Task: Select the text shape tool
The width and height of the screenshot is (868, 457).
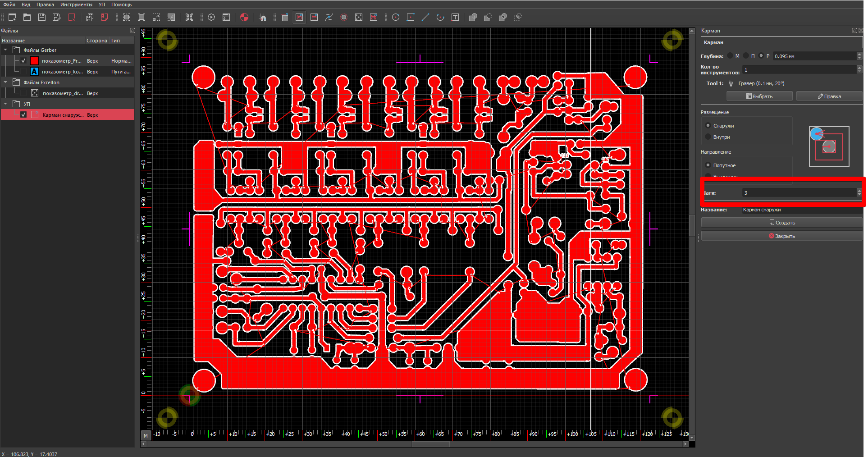Action: (x=455, y=17)
